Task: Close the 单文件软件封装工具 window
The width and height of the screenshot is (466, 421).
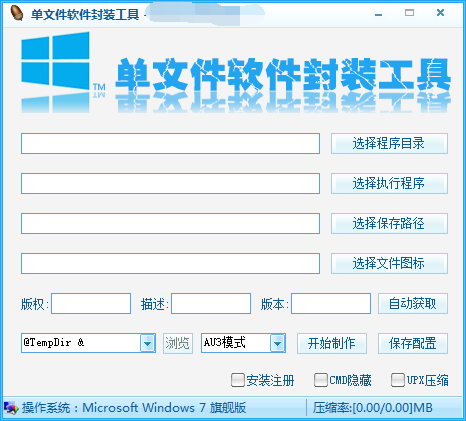Action: (x=440, y=13)
